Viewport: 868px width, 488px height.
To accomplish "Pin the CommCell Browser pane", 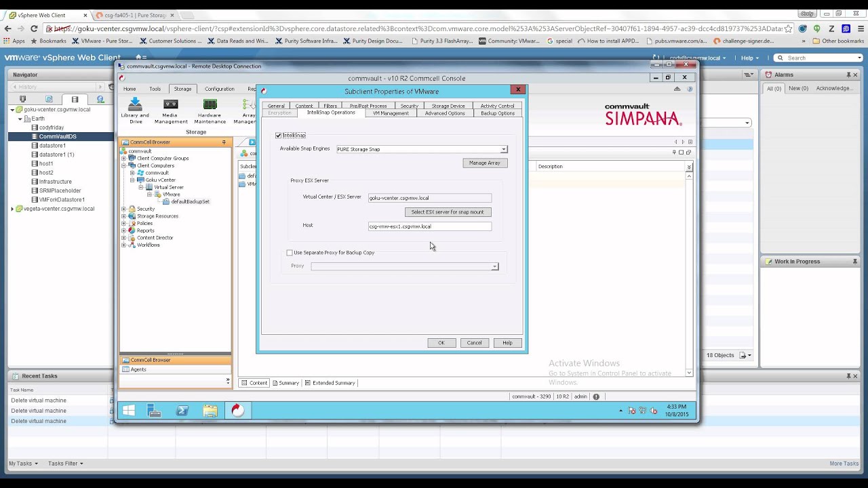I will 224,142.
